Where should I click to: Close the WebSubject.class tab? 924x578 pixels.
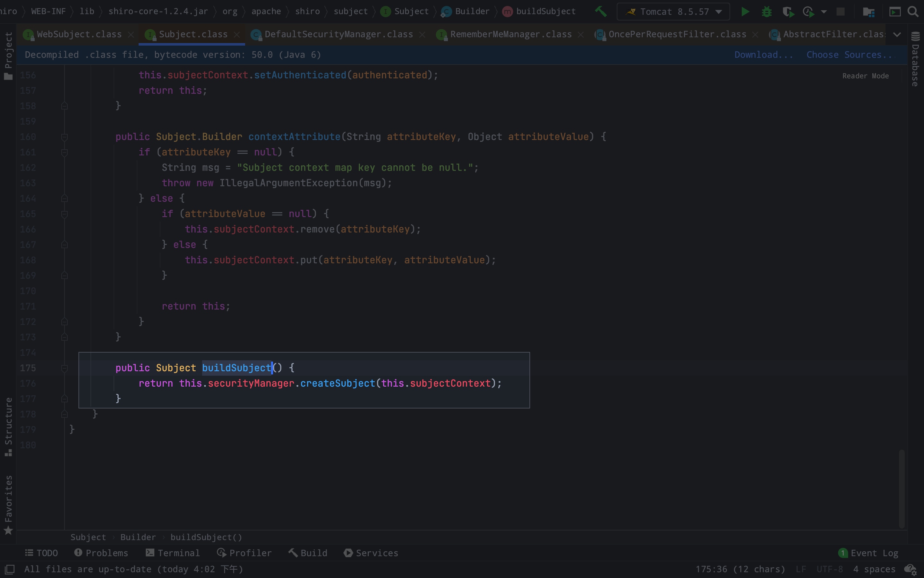click(x=131, y=34)
